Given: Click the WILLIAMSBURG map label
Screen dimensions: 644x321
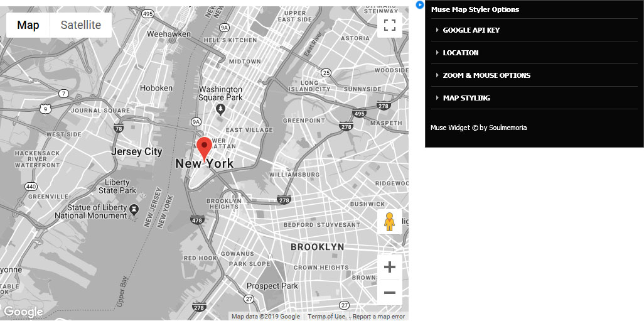Looking at the screenshot, I should click(x=294, y=175).
